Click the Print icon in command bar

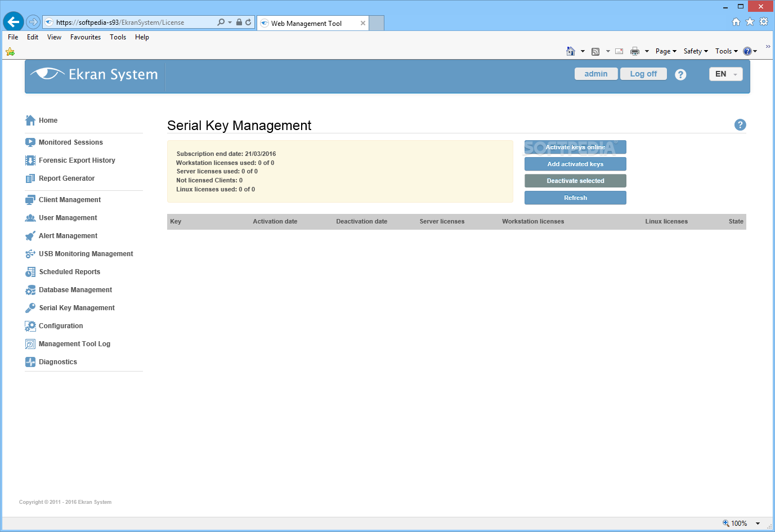click(635, 51)
